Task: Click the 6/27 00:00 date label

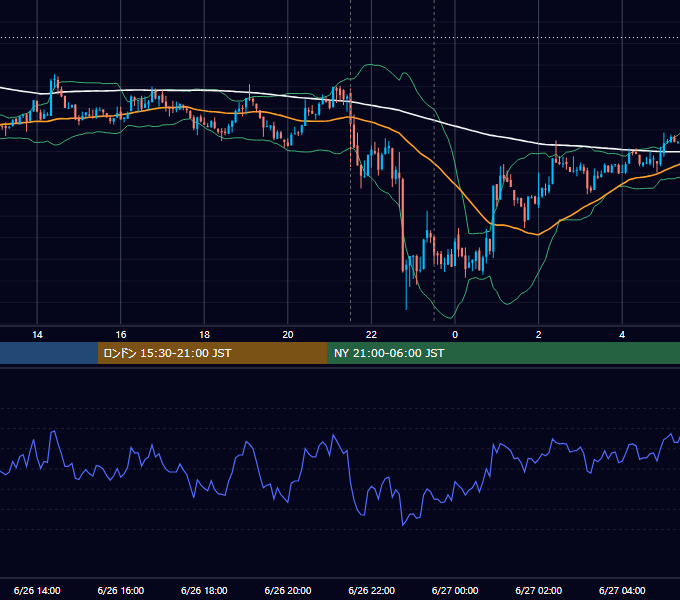Action: click(455, 590)
